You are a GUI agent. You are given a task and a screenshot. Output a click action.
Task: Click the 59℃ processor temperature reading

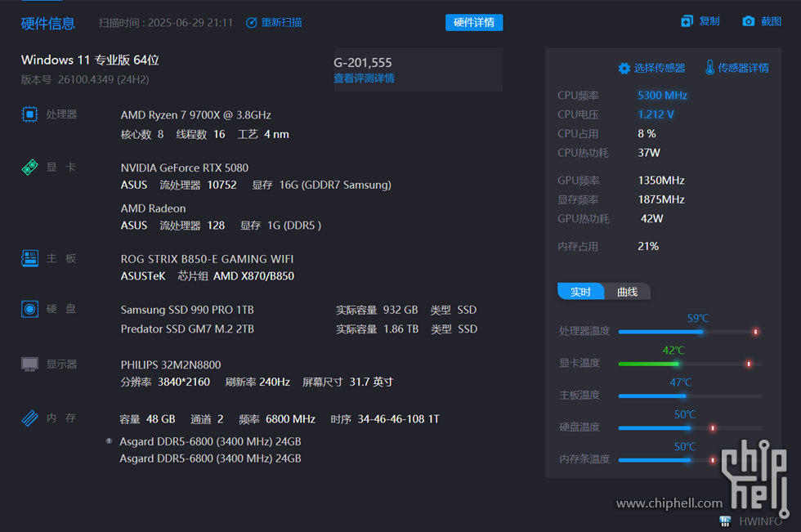pos(698,318)
